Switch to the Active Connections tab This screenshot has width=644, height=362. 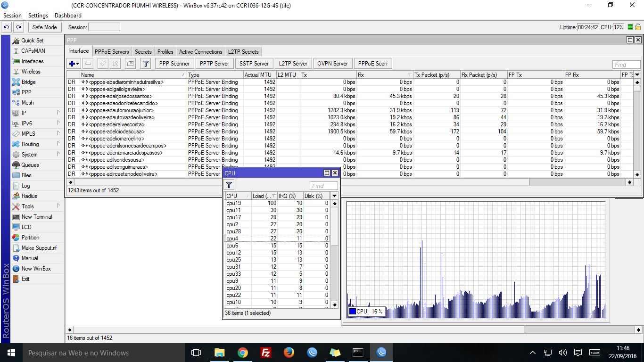(201, 52)
